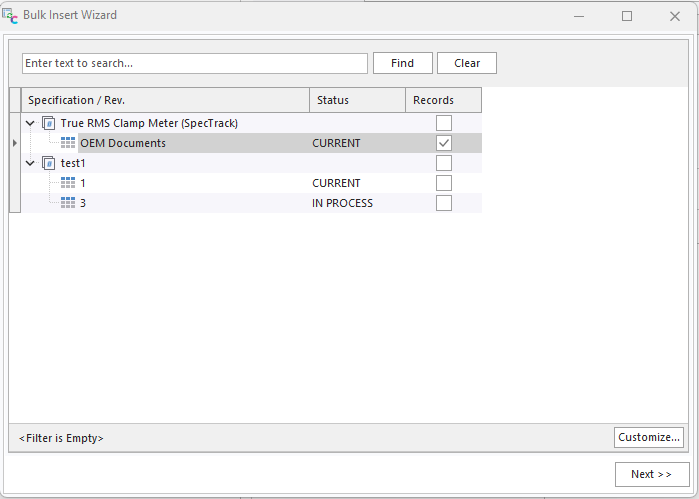Check the True RMS Clamp Meter records checkbox

coord(444,123)
